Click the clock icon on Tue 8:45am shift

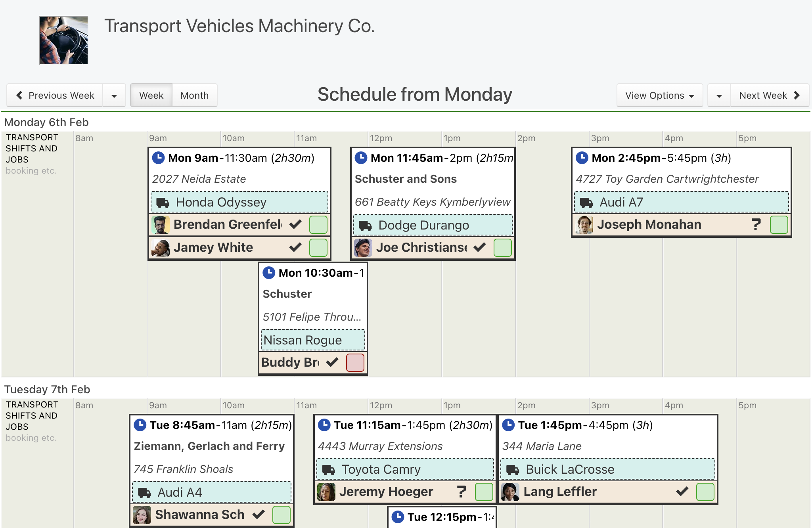pos(140,425)
